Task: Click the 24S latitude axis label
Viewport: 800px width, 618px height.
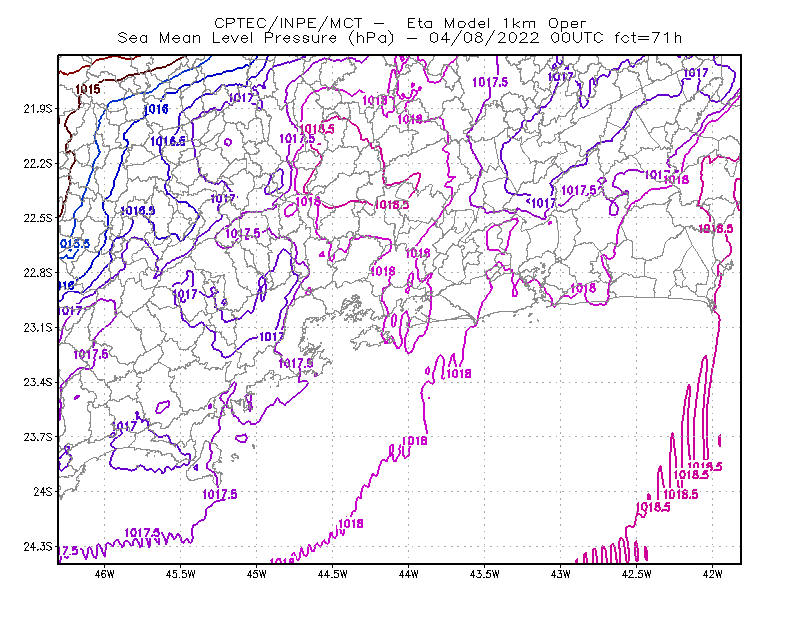Action: tap(43, 492)
